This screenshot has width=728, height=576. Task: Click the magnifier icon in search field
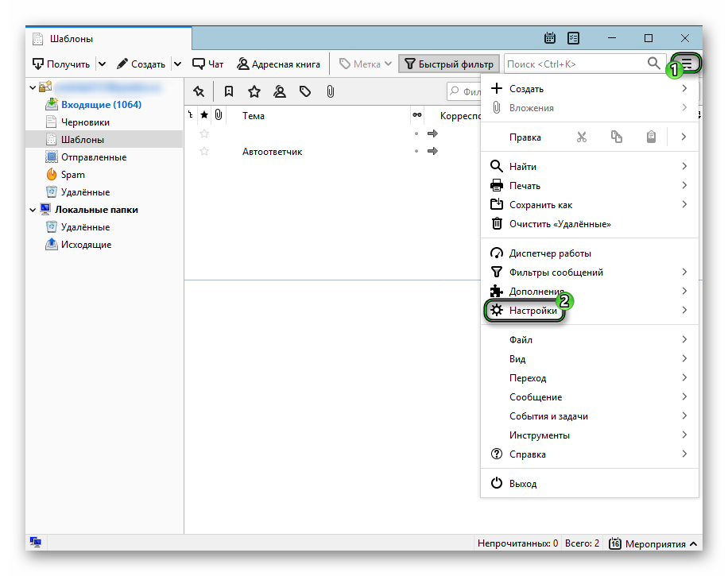click(x=654, y=63)
